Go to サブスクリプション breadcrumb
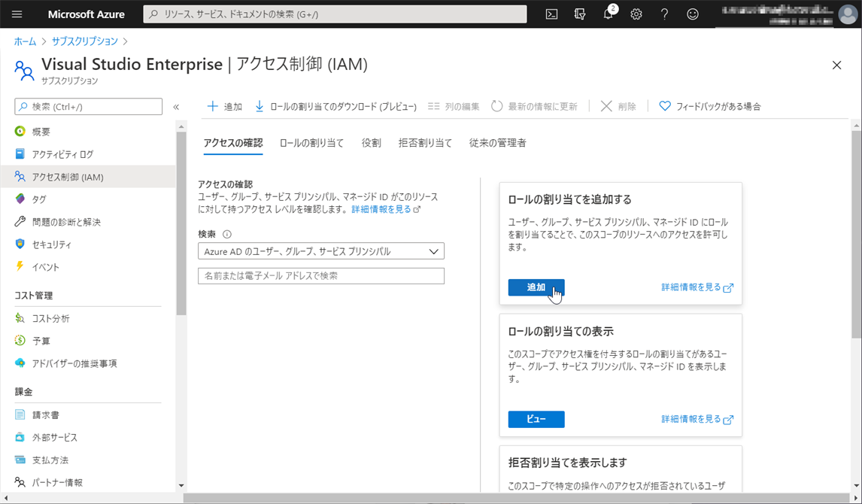This screenshot has width=862, height=504. [85, 41]
